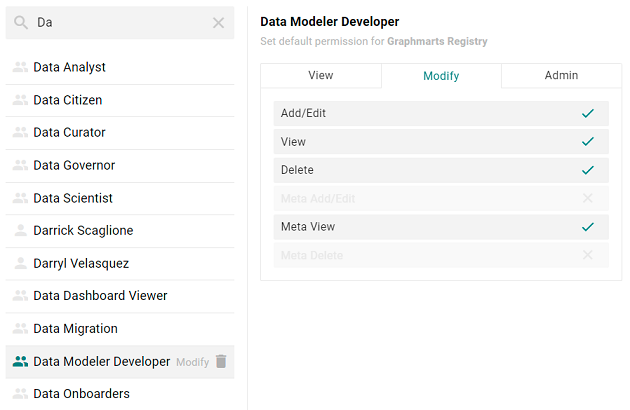Screen dimensions: 630x410
Task: Click the user icon beside Darryl Velasquez
Action: 20,263
